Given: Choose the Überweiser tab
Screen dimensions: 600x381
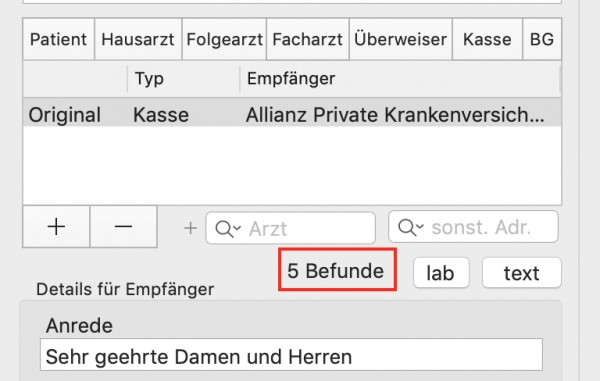Looking at the screenshot, I should tap(401, 39).
